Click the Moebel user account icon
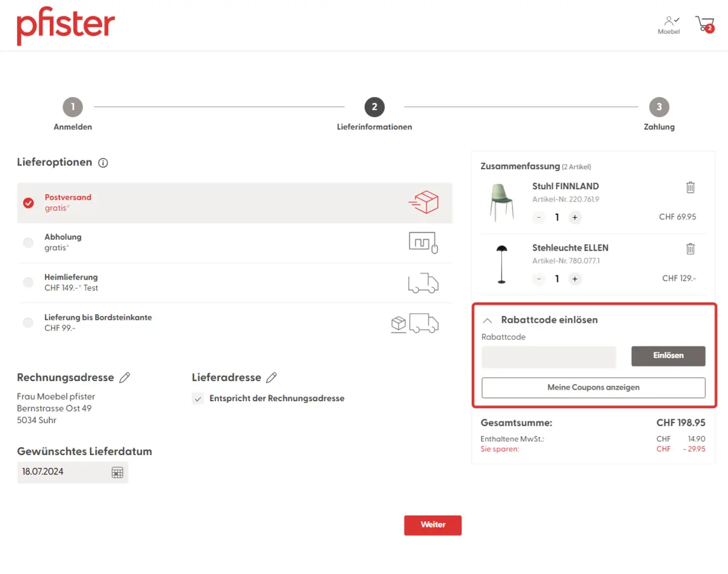This screenshot has width=728, height=574. pyautogui.click(x=669, y=24)
